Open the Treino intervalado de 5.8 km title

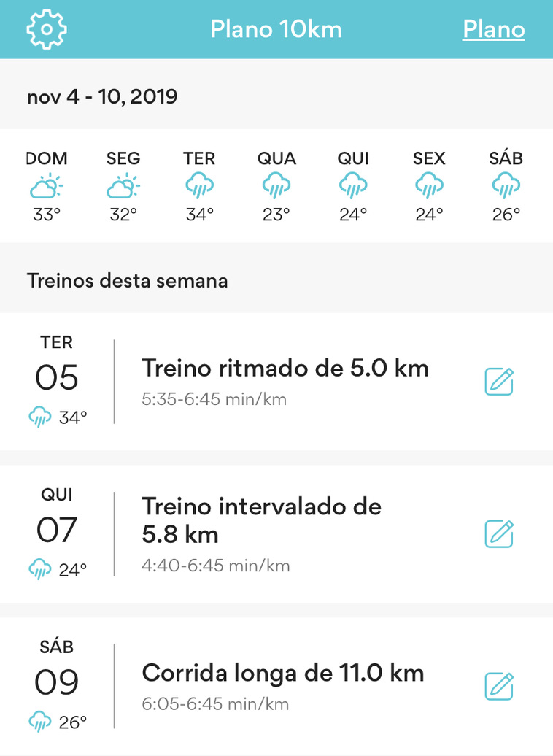pos(261,520)
